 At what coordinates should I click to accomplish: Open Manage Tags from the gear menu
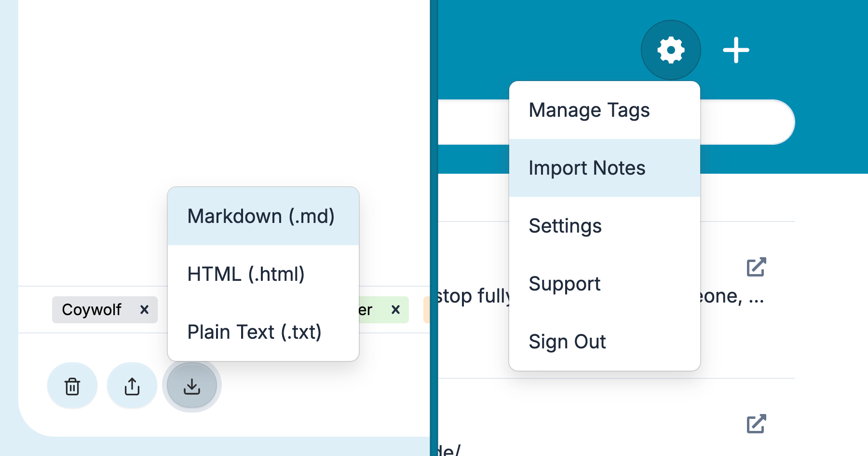(589, 110)
